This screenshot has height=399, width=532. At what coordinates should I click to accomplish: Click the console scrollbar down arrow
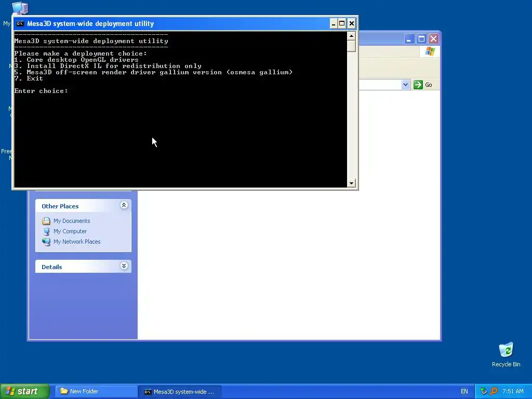(351, 183)
